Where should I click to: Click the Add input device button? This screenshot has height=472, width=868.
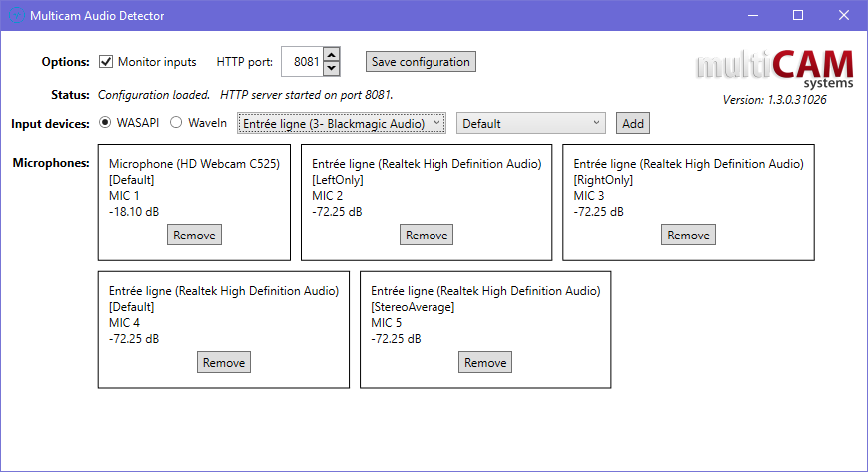633,123
